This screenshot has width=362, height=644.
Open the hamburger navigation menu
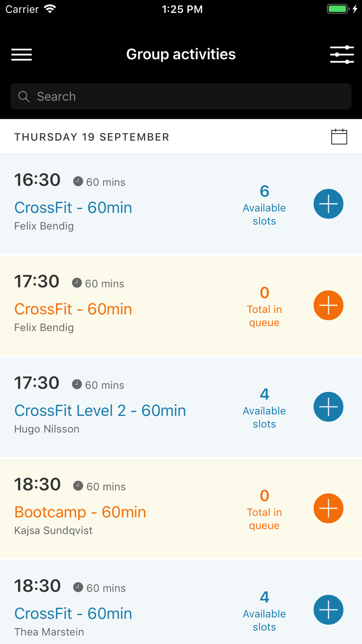(22, 55)
